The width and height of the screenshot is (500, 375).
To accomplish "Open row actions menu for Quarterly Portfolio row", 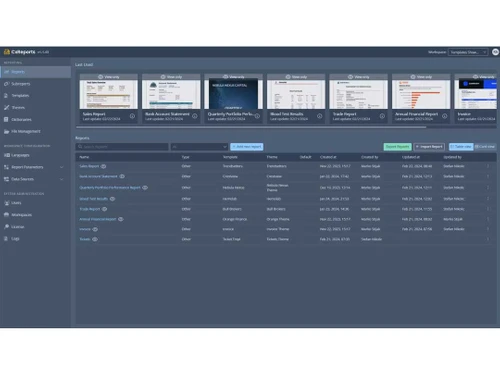I will point(488,188).
